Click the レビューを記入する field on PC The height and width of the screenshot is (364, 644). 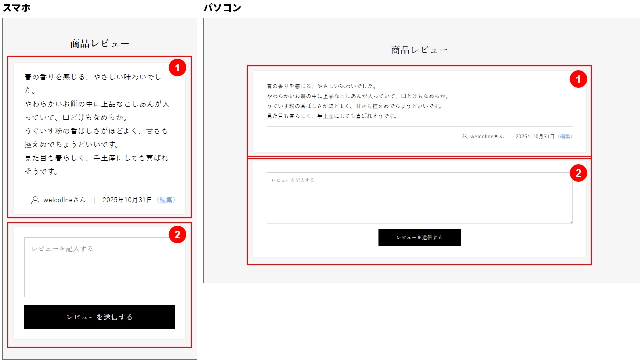(419, 197)
